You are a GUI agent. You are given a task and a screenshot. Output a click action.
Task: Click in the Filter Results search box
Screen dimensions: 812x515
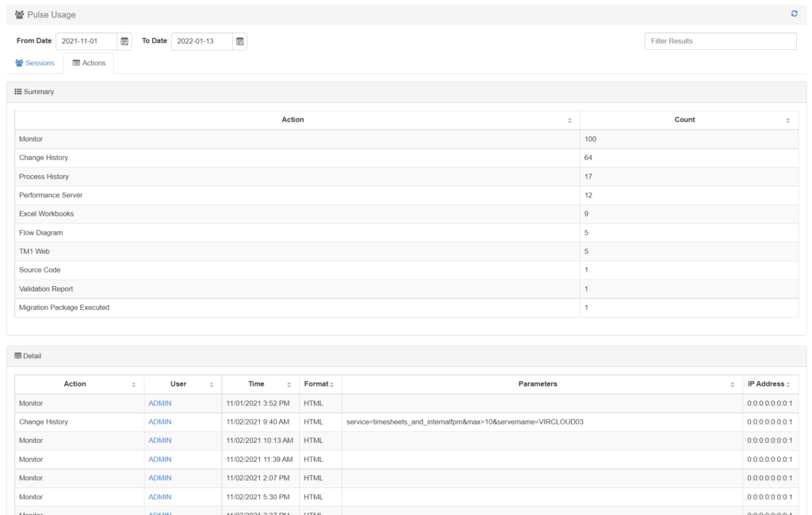point(720,41)
